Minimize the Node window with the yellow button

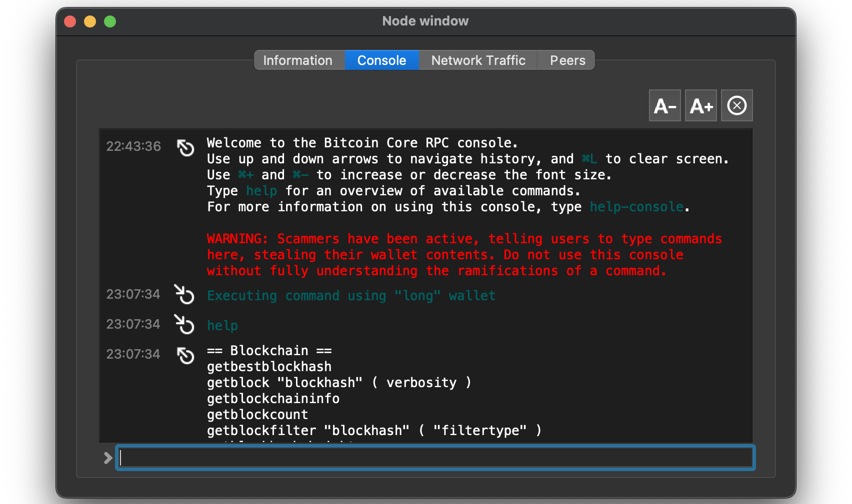click(x=90, y=21)
